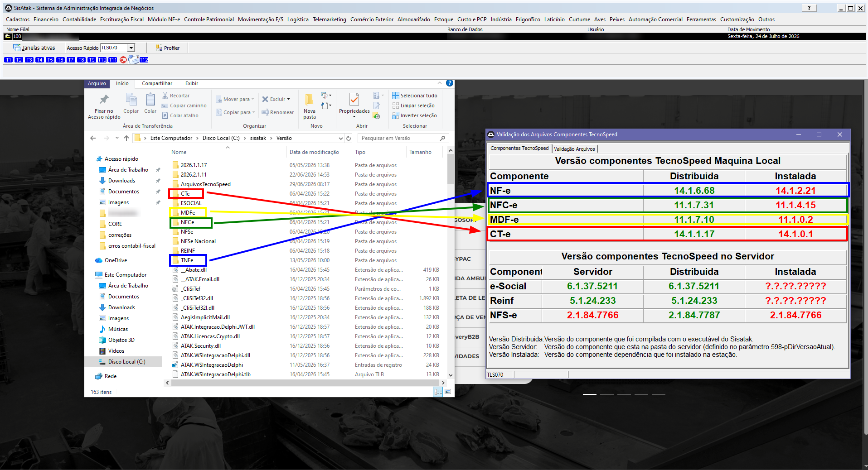868x470 pixels.
Task: Select the file ATAK.Security.dll
Action: tap(201, 346)
